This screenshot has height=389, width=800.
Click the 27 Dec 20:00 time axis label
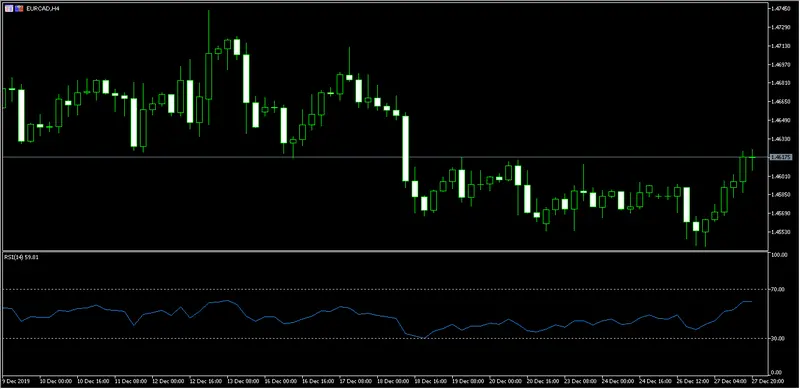pyautogui.click(x=767, y=381)
